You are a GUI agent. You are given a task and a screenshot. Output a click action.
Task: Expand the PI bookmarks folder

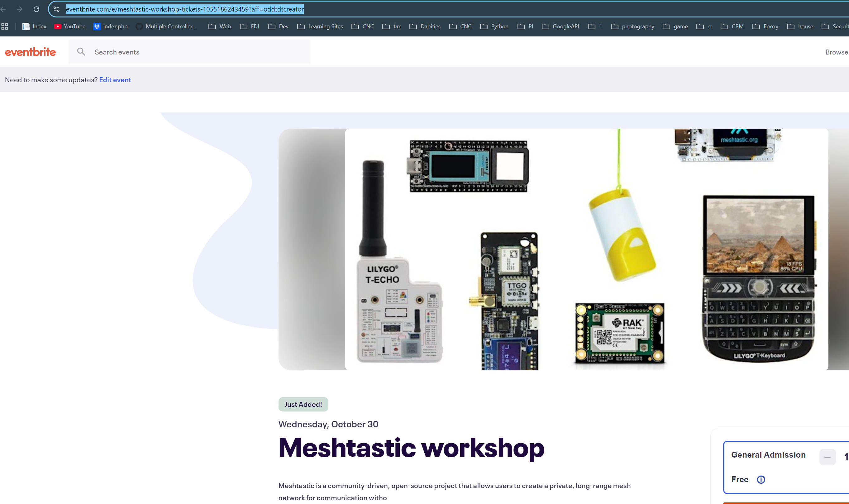coord(525,26)
